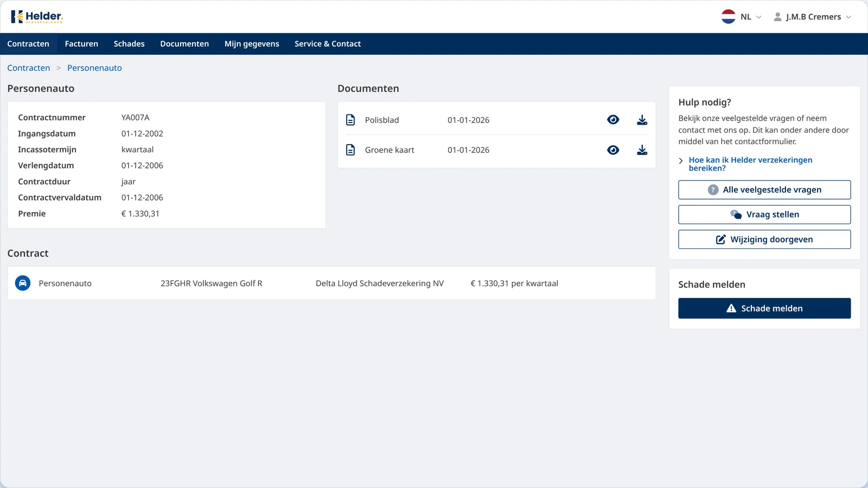Open Service & Contact in the navigation

tap(328, 44)
